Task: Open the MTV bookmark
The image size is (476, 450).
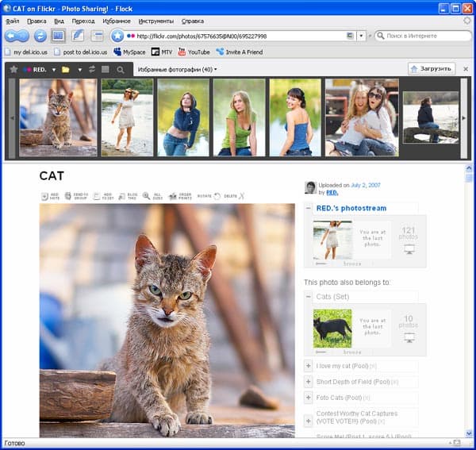Action: coord(162,52)
